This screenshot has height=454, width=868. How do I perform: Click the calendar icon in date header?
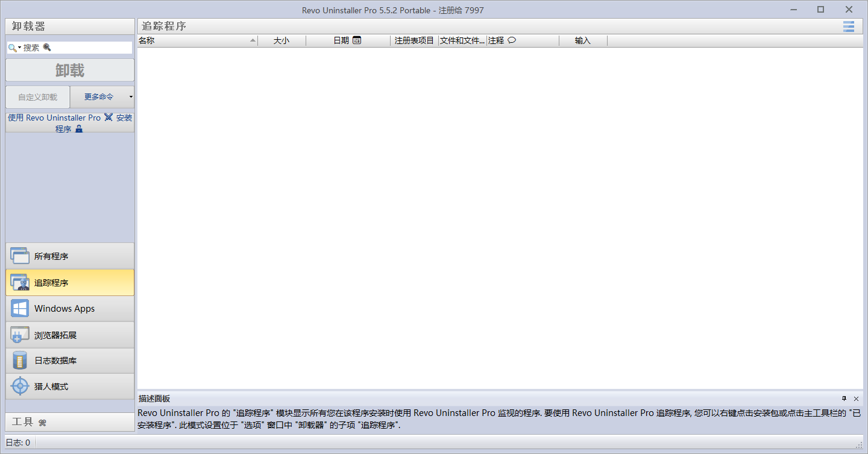pyautogui.click(x=357, y=40)
